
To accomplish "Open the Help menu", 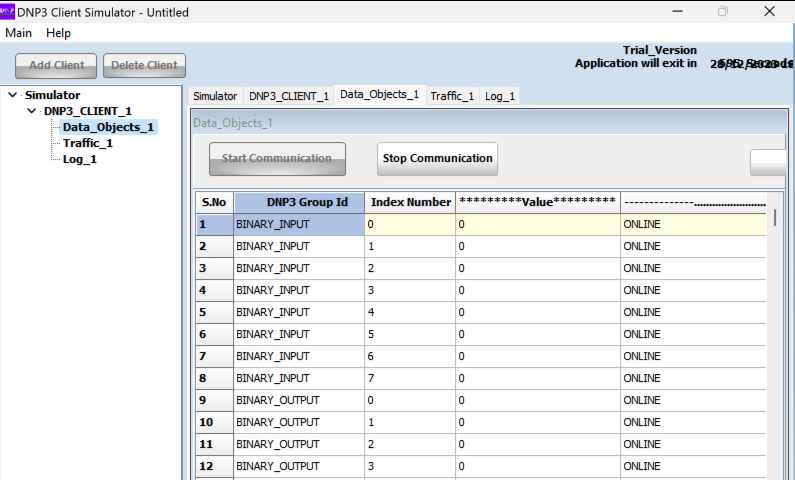I will click(x=58, y=33).
